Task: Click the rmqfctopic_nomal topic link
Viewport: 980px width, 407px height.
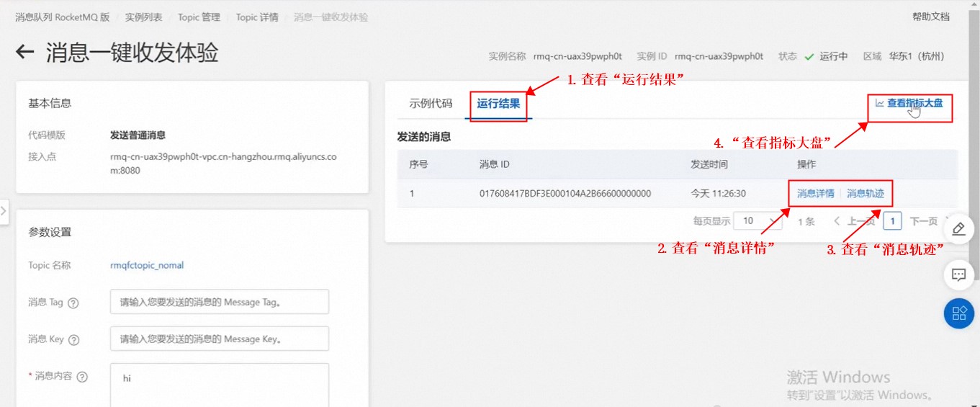Action: pyautogui.click(x=147, y=265)
